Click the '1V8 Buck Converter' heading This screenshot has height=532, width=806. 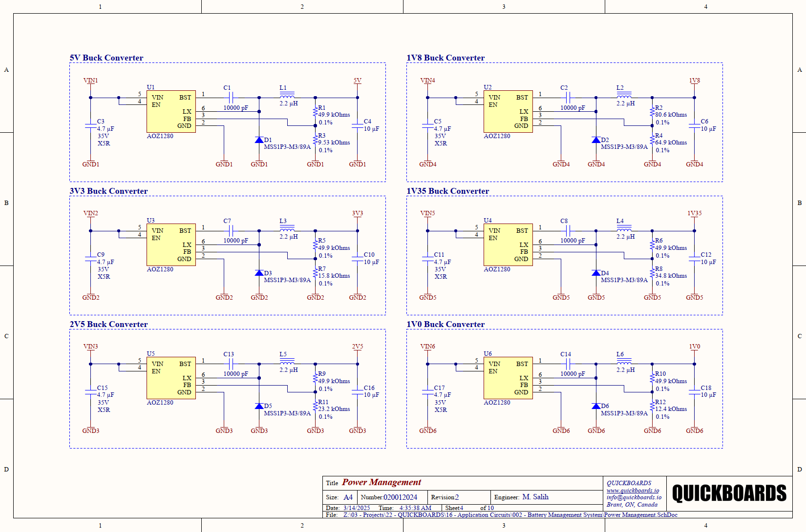(445, 58)
